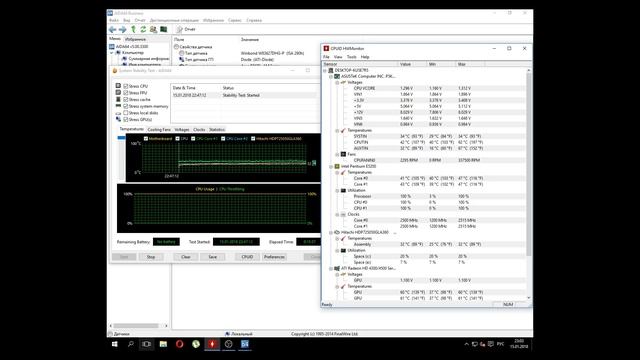Open the View menu in HWMonitor
This screenshot has height=360, width=640.
[x=338, y=57]
